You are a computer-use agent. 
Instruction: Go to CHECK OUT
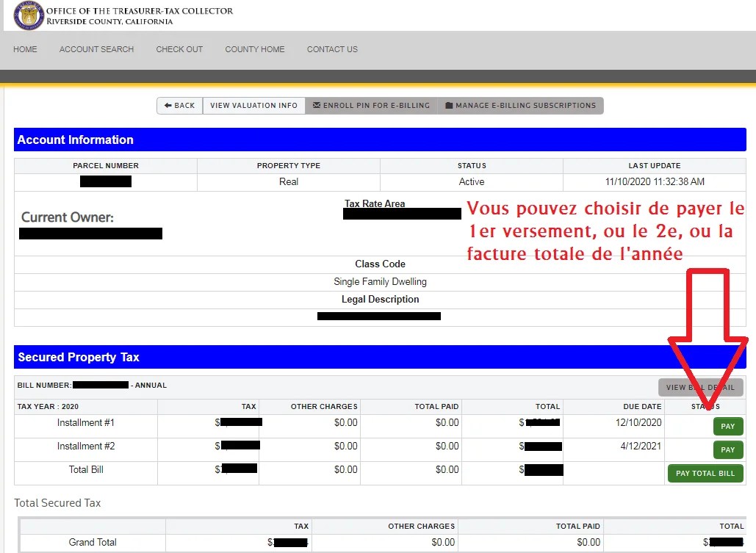pyautogui.click(x=179, y=49)
